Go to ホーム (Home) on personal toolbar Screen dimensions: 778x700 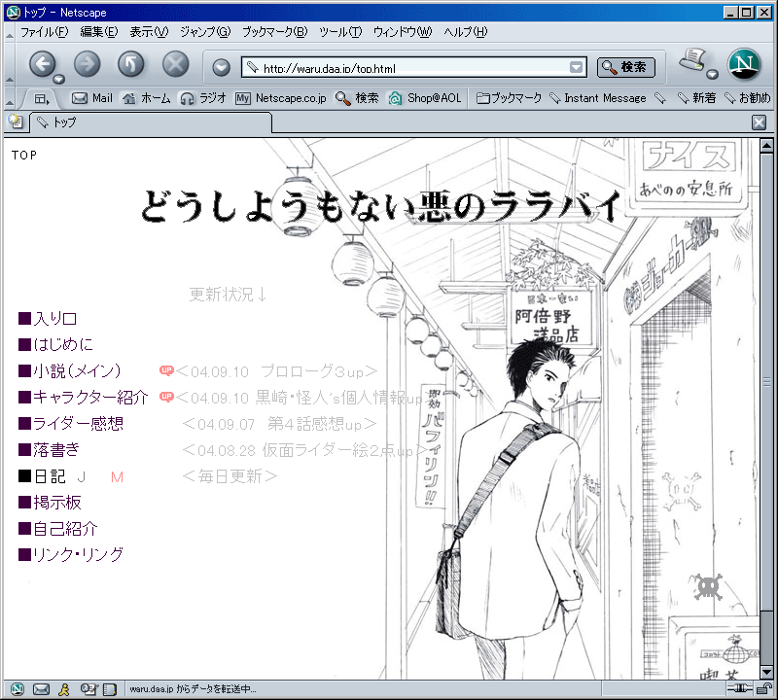147,98
